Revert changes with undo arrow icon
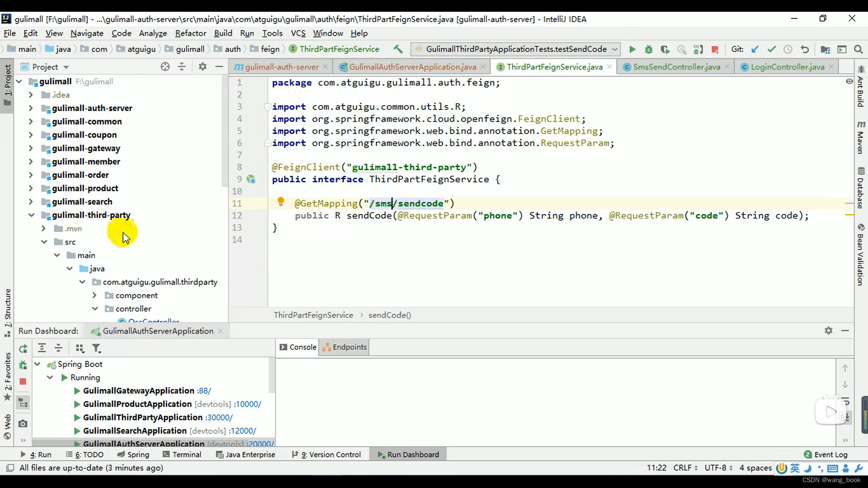Viewport: 868px width, 488px height. tap(805, 49)
